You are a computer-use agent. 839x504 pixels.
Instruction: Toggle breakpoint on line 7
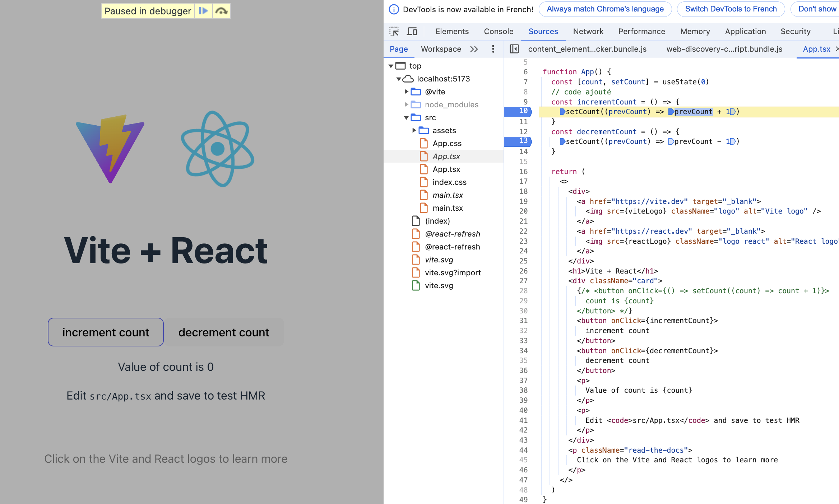tap(525, 82)
